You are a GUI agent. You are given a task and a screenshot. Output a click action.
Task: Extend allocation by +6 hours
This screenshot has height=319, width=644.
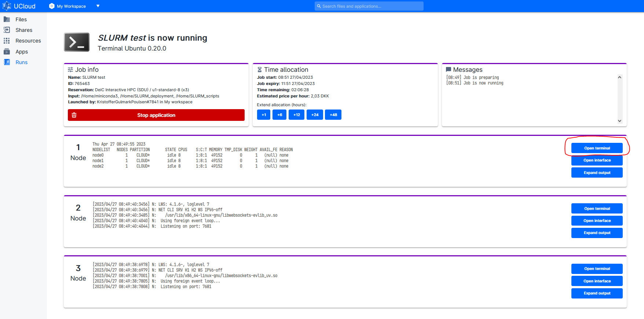click(x=279, y=115)
